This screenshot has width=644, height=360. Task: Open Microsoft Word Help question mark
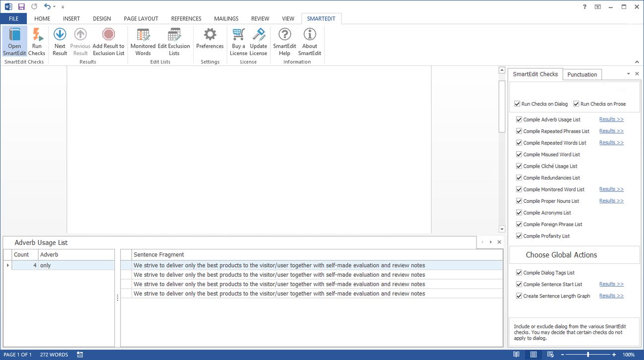(x=585, y=6)
